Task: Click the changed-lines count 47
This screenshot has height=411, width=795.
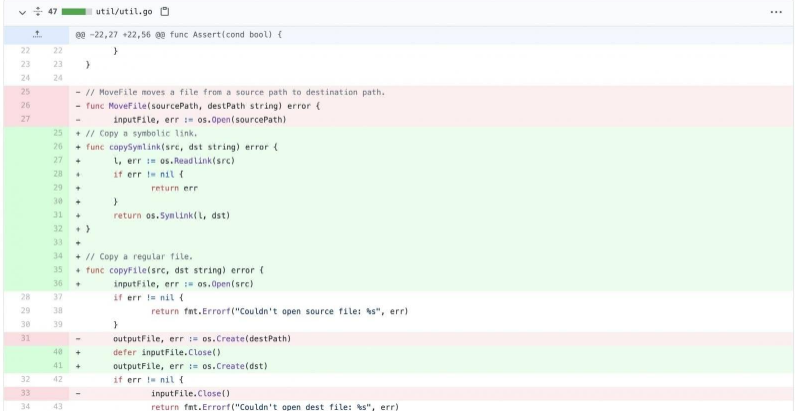Action: point(52,12)
